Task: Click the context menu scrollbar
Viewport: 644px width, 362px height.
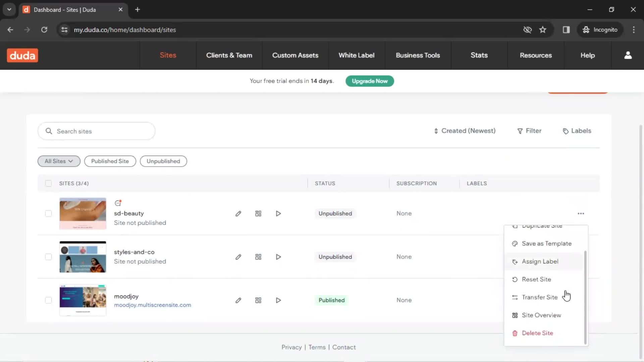Action: (x=585, y=297)
